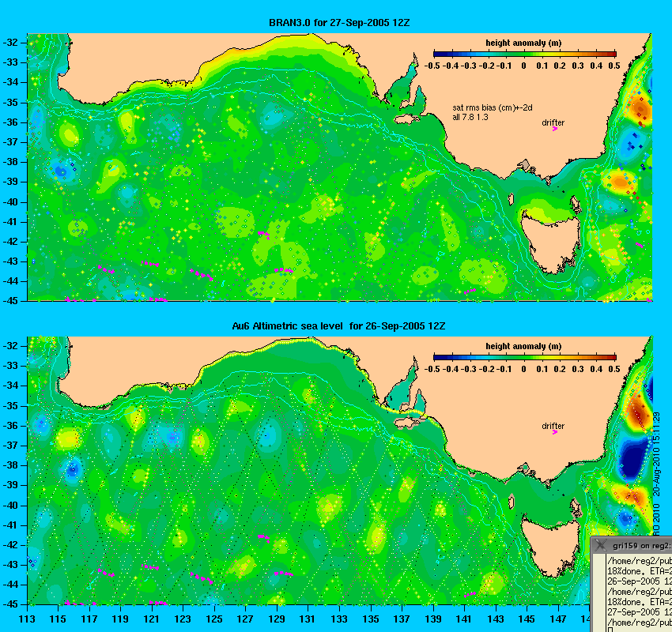The image size is (672, 632).
Task: Click the '27-Sep-2005 12' line in the terminal
Action: [639, 612]
